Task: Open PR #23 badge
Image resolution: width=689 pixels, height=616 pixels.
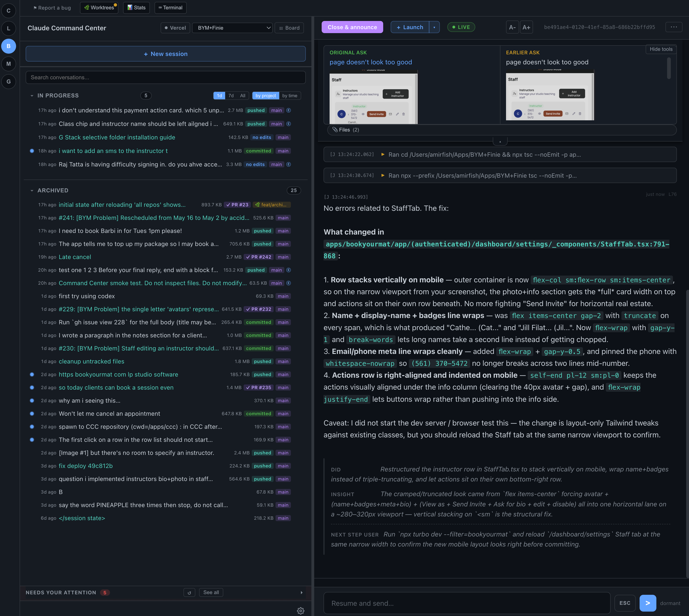Action: coord(237,205)
